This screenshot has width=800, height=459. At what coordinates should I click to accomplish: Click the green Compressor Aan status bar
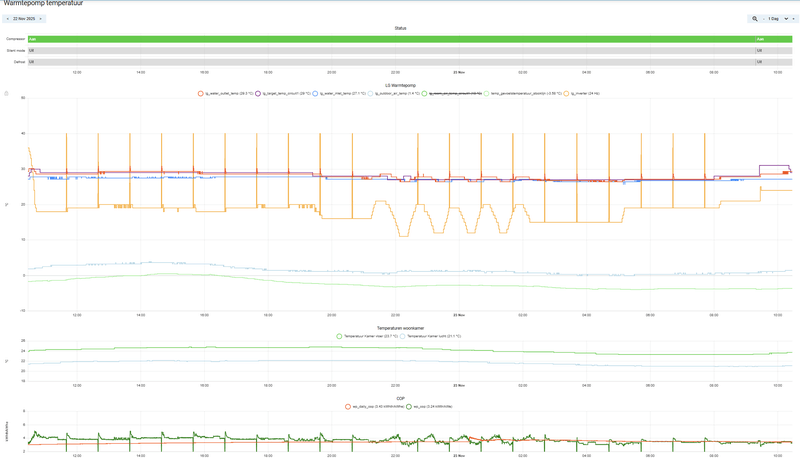point(391,39)
